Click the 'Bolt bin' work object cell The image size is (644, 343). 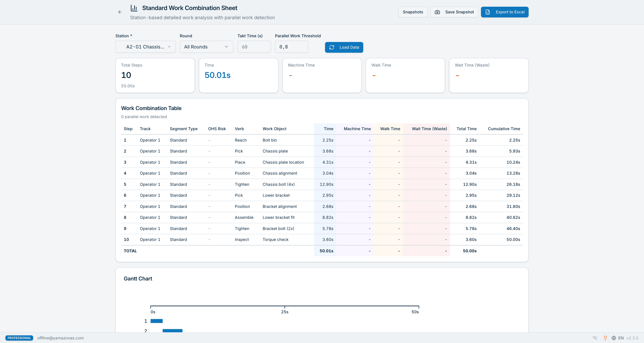[269, 140]
